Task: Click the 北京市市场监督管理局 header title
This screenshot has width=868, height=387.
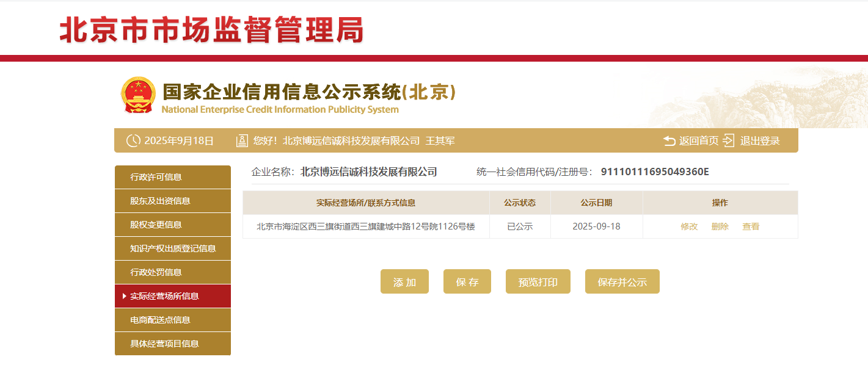Action: click(x=211, y=29)
